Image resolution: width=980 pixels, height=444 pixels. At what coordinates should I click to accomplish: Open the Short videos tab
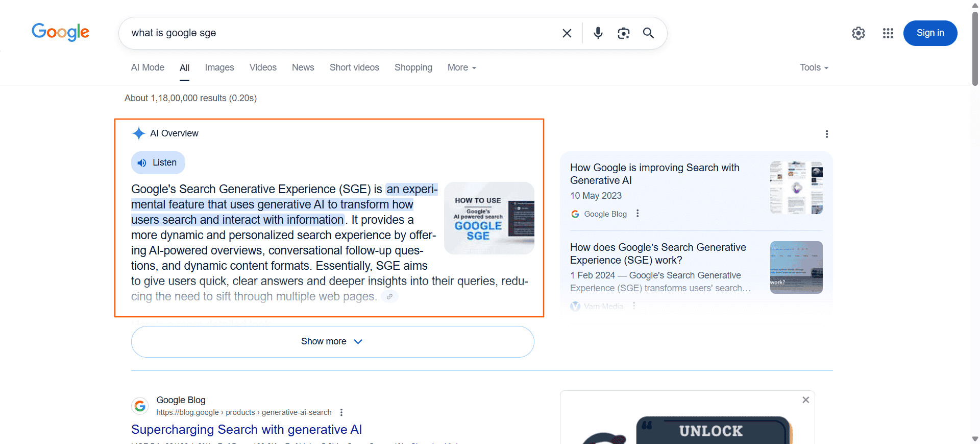[354, 67]
